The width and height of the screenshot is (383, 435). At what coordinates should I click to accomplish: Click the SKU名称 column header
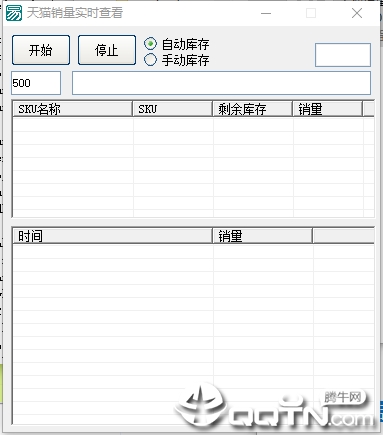point(72,109)
